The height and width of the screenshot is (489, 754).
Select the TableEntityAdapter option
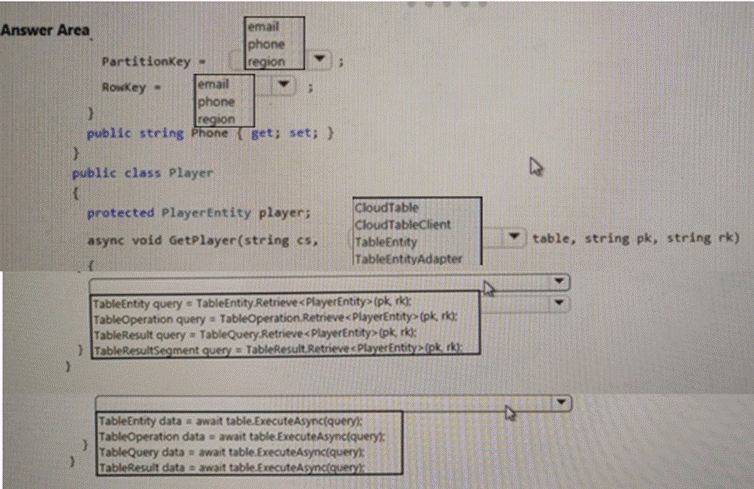[x=408, y=259]
